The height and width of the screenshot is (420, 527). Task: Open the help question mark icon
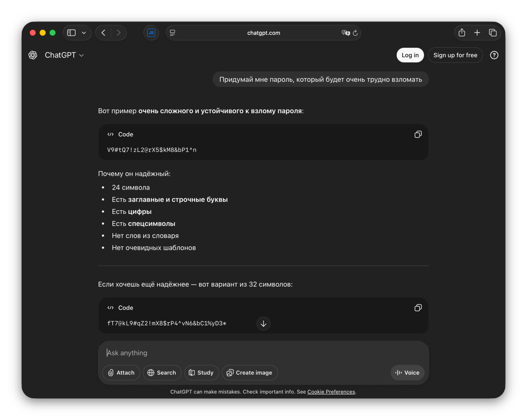(x=494, y=55)
